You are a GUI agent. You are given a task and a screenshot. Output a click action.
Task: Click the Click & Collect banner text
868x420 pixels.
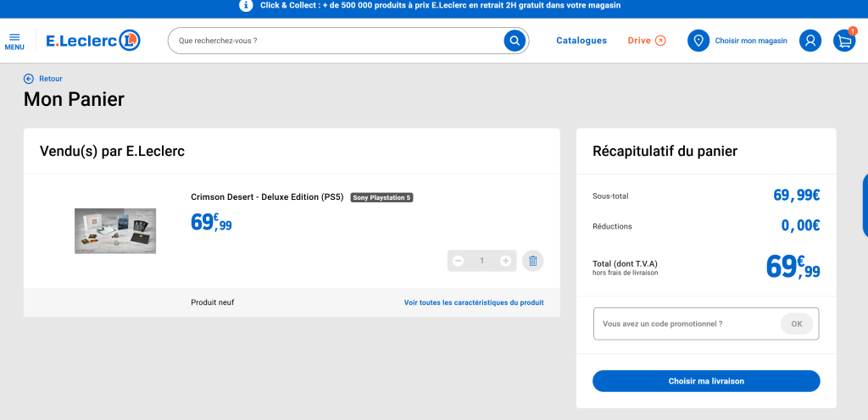[x=441, y=6]
